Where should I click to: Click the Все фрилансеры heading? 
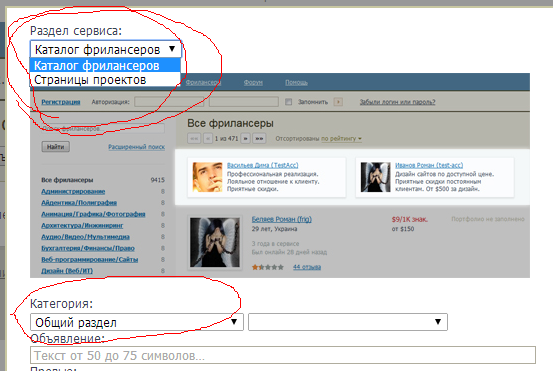pyautogui.click(x=230, y=123)
